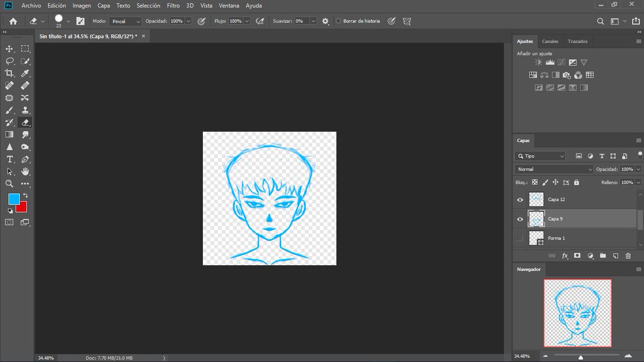Viewport: 644px width, 362px height.
Task: Open the Edición menu
Action: click(x=57, y=5)
